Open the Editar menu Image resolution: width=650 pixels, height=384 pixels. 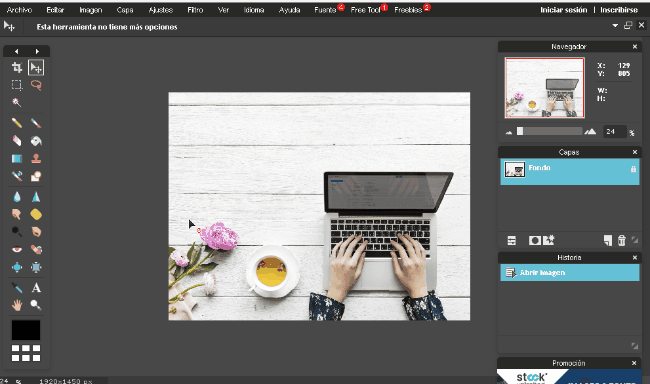[55, 10]
